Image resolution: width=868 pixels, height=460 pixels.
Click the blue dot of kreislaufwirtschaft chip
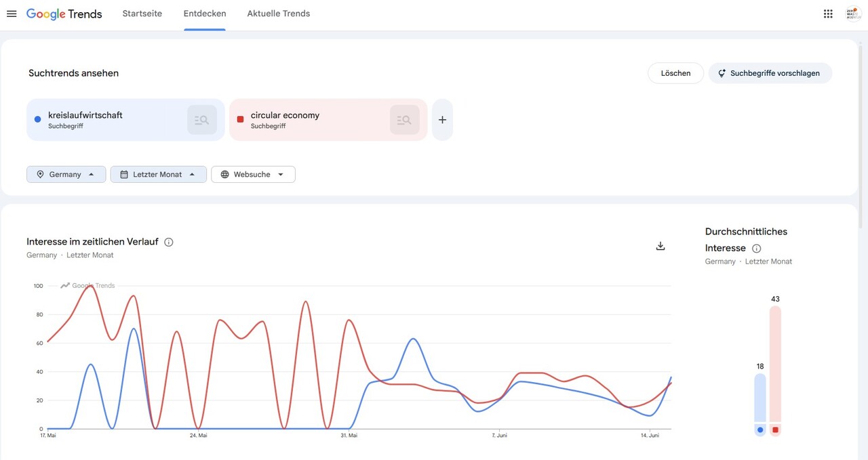point(38,120)
